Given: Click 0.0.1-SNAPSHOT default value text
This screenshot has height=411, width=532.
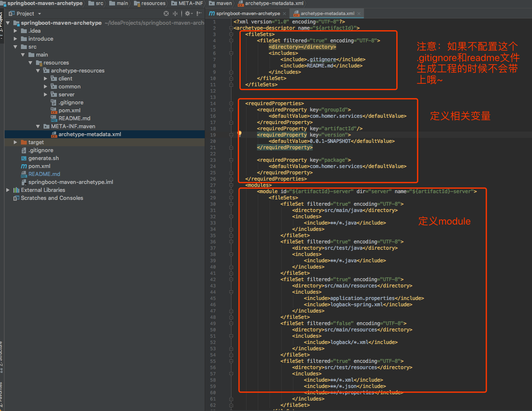Looking at the screenshot, I should pyautogui.click(x=330, y=141).
